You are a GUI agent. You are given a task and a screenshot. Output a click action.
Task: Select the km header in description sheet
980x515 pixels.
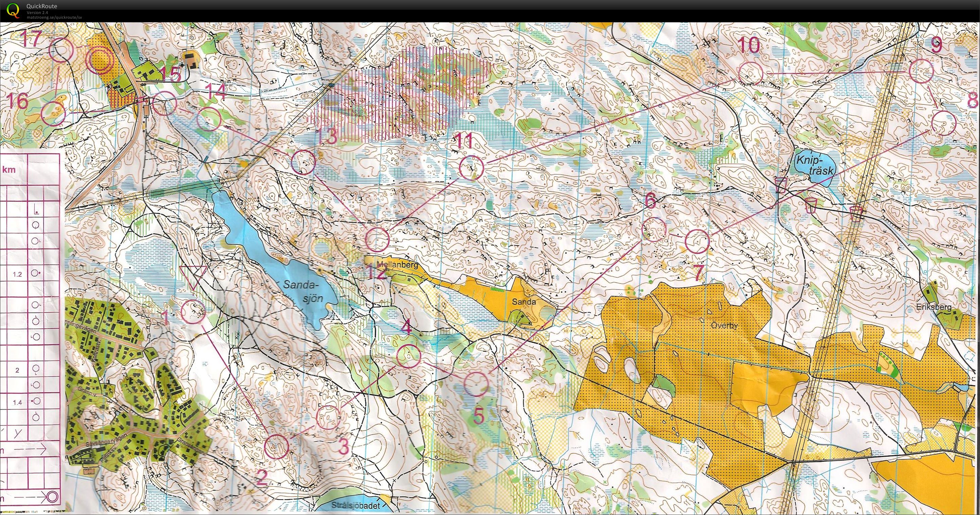9,170
